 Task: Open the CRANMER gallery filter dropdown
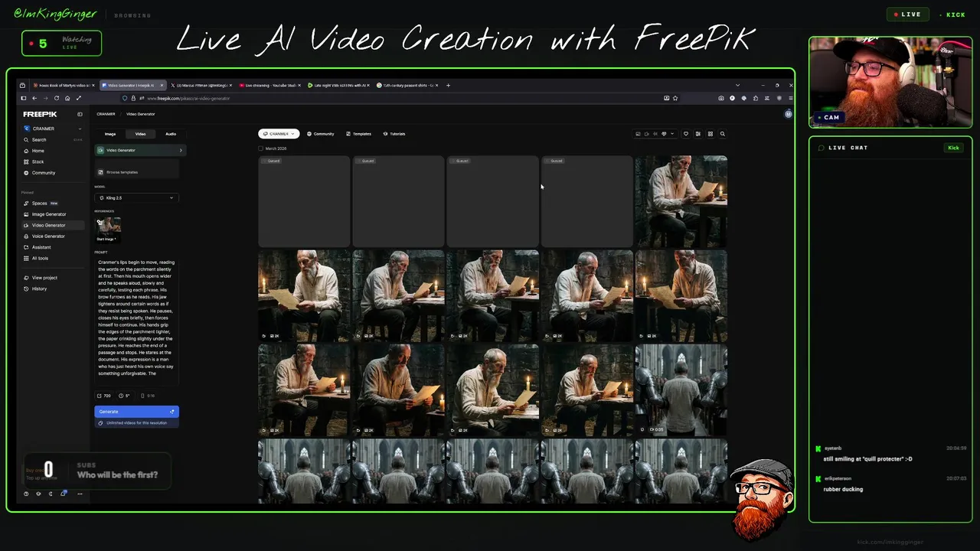(279, 134)
